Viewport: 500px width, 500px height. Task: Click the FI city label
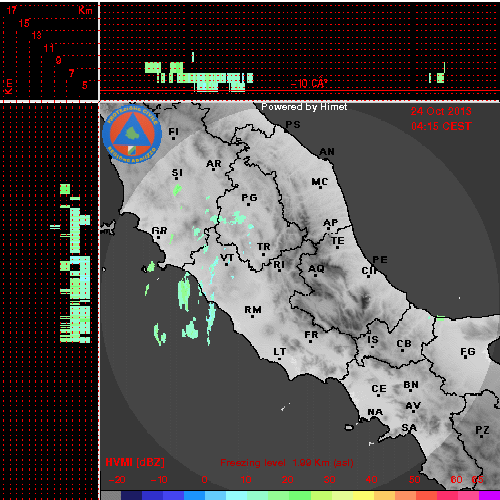click(173, 132)
